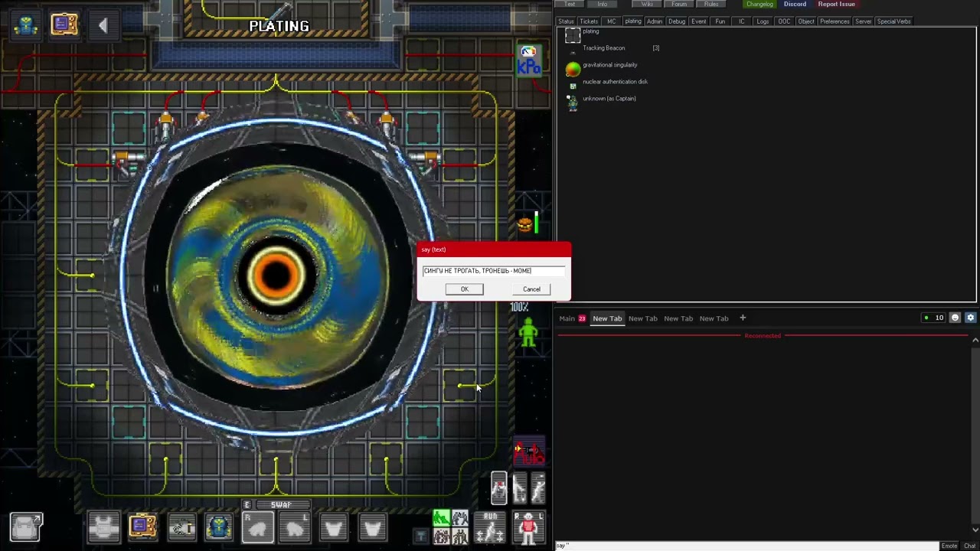Open the suit storage vest slot
The height and width of the screenshot is (551, 980).
point(104,527)
